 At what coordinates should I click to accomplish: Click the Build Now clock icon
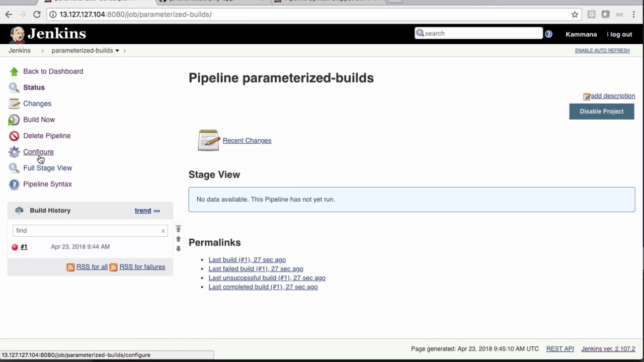[x=14, y=120]
